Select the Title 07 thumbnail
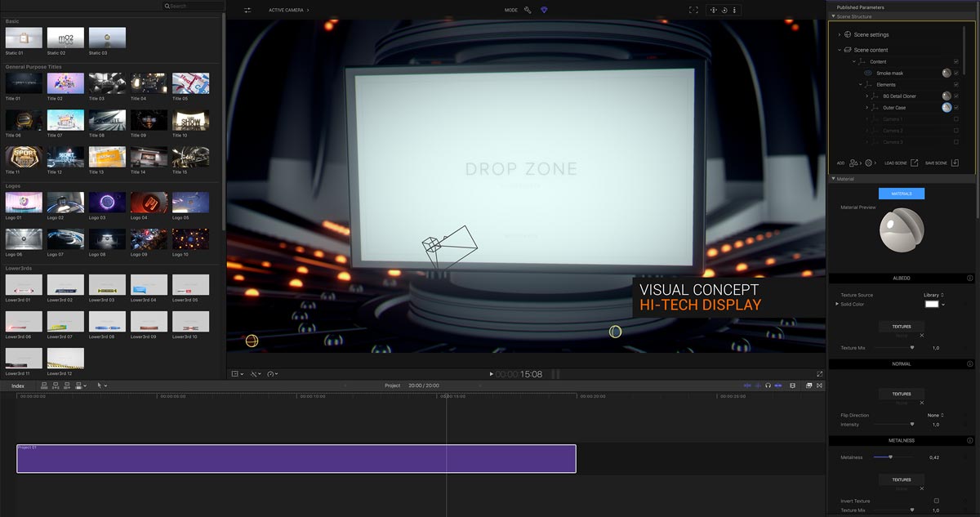Image resolution: width=980 pixels, height=517 pixels. (65, 120)
